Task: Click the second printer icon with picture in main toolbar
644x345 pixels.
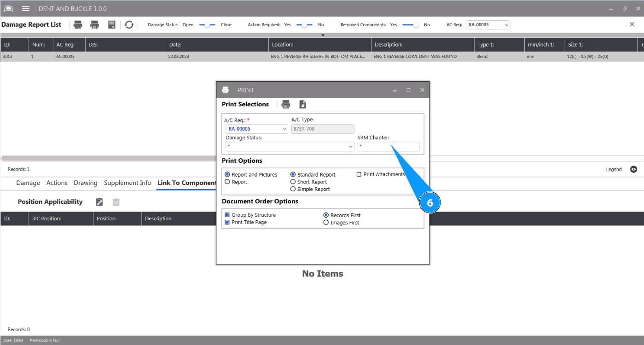Action: click(x=95, y=25)
